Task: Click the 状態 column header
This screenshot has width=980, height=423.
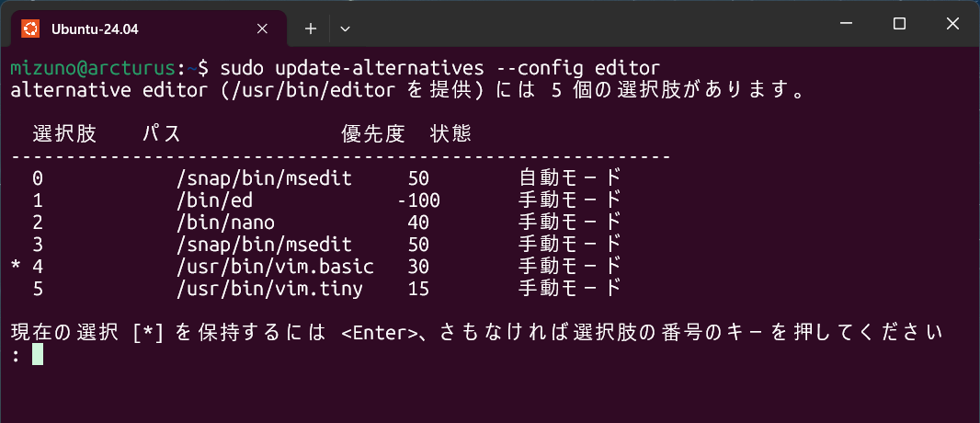Action: (x=450, y=134)
